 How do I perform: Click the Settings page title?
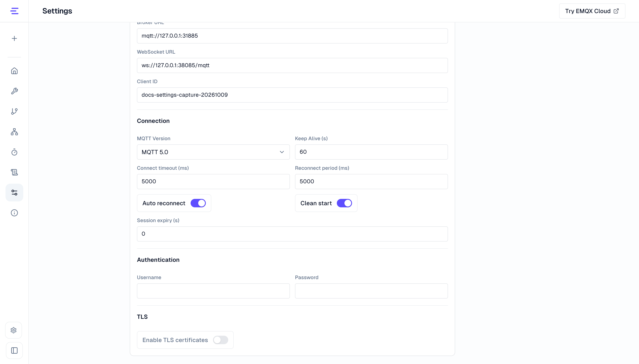[57, 11]
